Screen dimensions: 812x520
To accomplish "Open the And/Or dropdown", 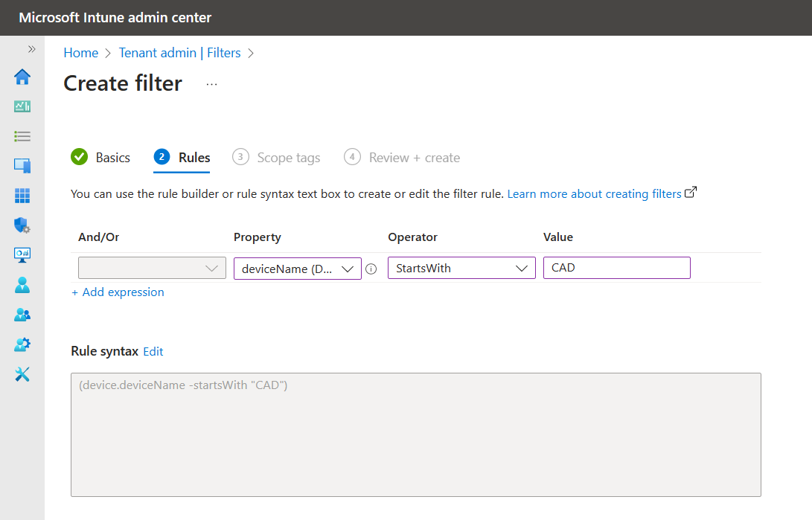I will 152,268.
